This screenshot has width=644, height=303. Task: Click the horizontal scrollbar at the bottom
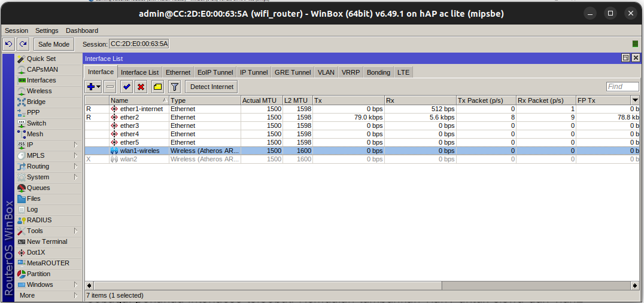coord(359,285)
